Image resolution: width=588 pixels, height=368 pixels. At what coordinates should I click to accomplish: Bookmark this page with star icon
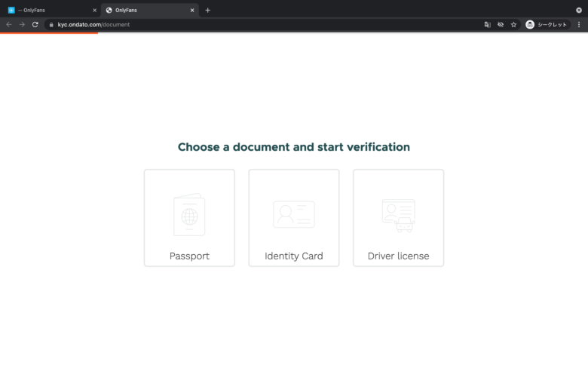pyautogui.click(x=513, y=24)
